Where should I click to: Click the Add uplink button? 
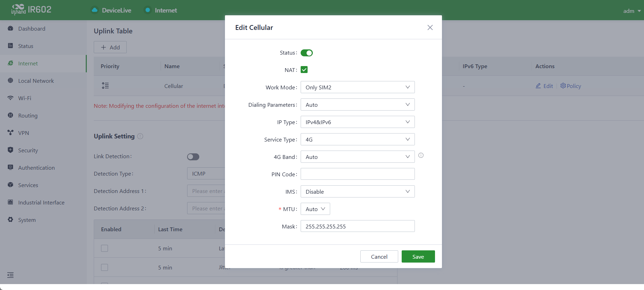coord(110,47)
